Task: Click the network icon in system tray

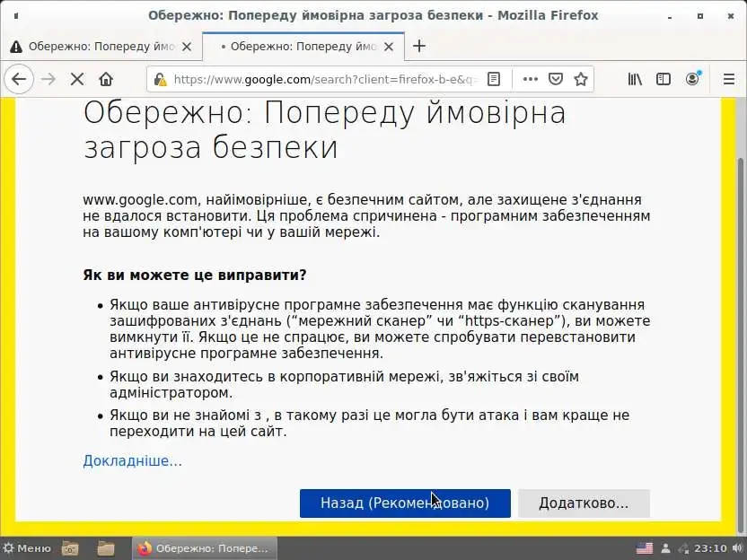Action: (683, 548)
